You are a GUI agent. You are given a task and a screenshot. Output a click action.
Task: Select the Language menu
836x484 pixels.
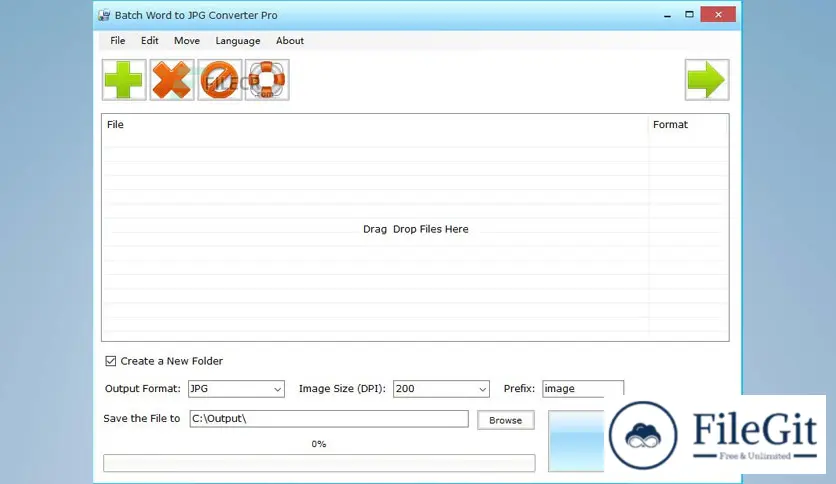point(238,41)
